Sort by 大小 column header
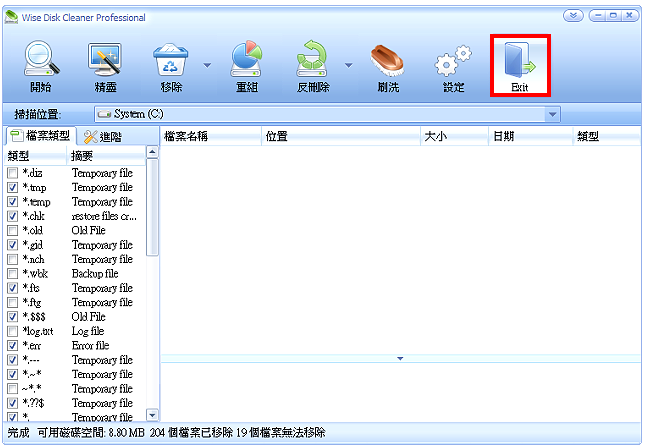The width and height of the screenshot is (655, 446). pos(454,136)
